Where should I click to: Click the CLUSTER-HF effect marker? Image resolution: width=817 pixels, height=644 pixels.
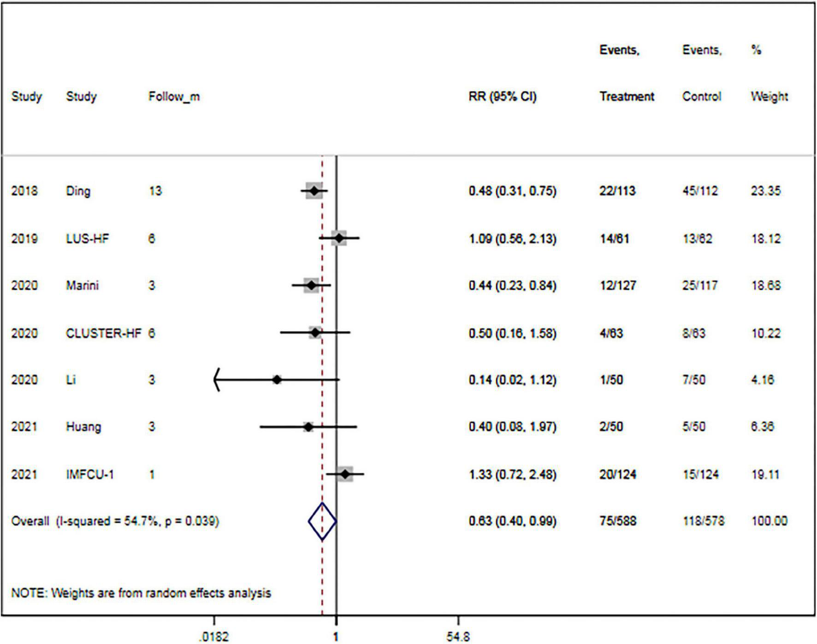tap(315, 332)
